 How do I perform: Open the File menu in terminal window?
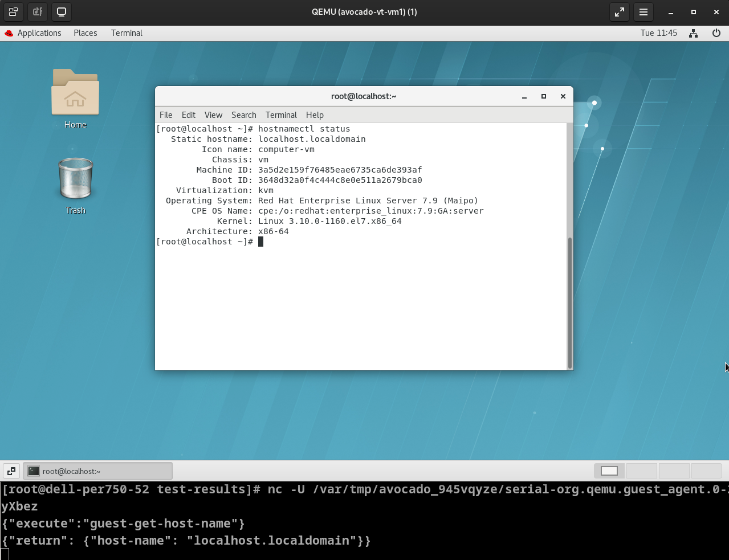coord(166,115)
